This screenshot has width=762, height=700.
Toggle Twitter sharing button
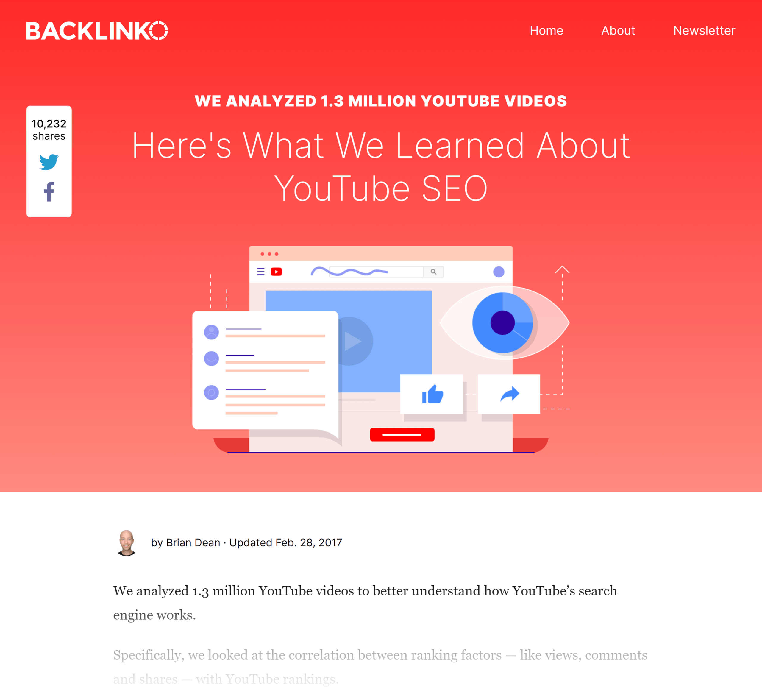(49, 162)
